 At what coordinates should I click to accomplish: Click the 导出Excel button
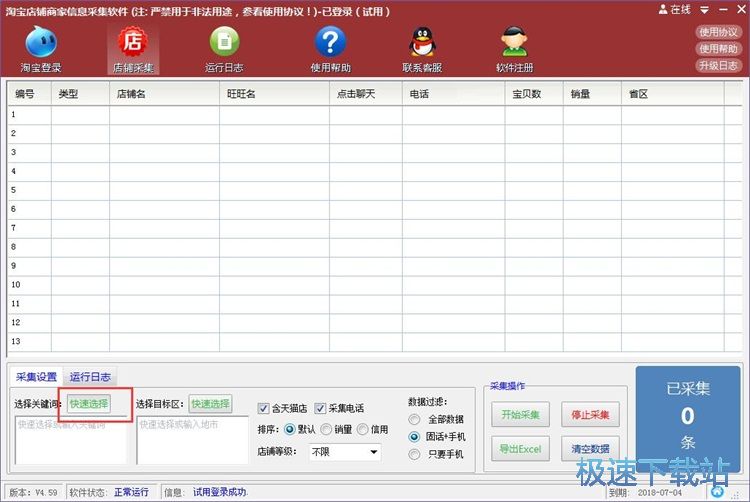coord(520,449)
